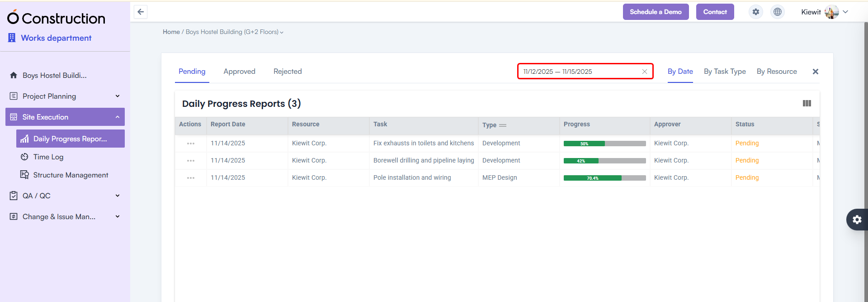Click the Site Execution icon
The width and height of the screenshot is (868, 302).
coord(14,117)
